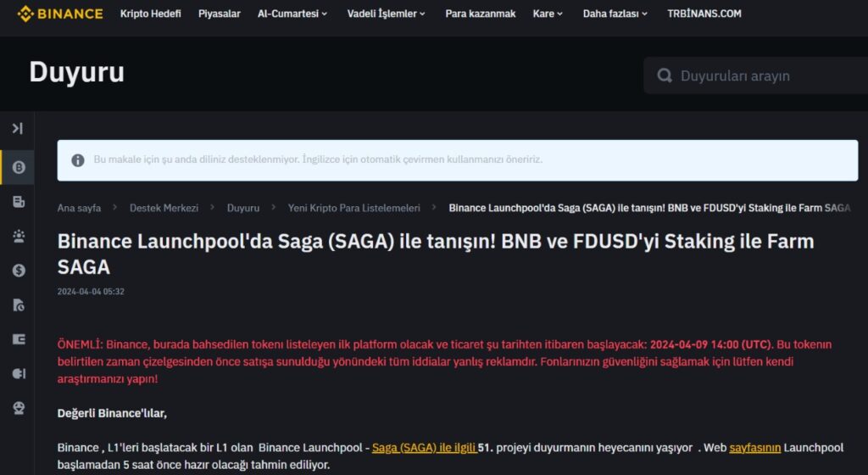
Task: Click the Binance logo
Action: tap(60, 14)
